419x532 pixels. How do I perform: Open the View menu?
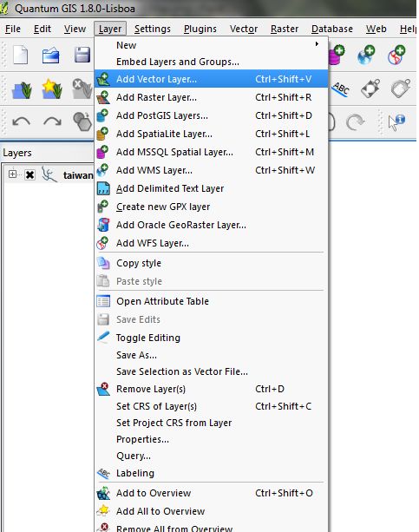[75, 29]
